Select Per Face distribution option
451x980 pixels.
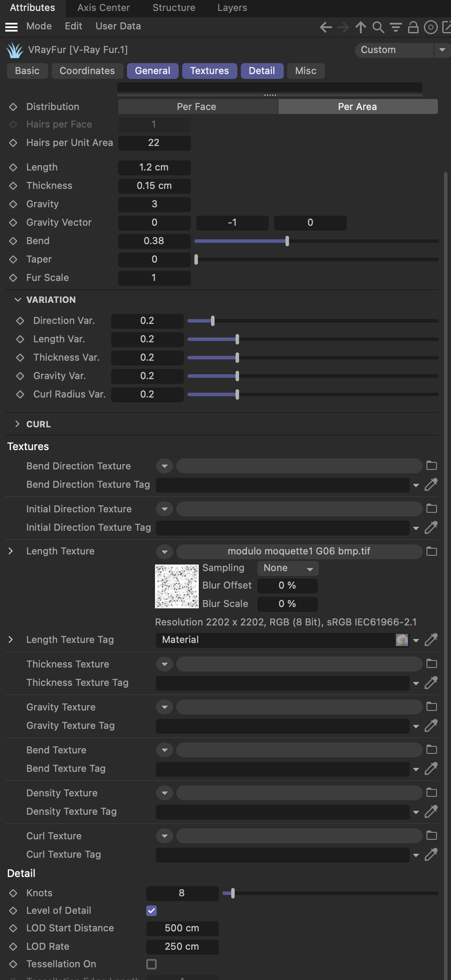tap(197, 107)
